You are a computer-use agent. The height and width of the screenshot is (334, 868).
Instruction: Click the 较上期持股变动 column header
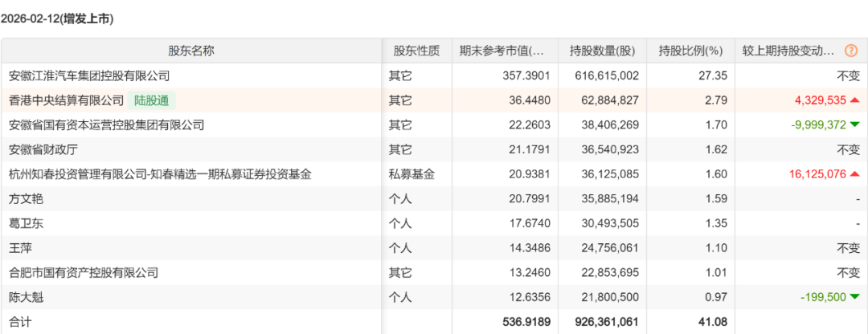(788, 51)
